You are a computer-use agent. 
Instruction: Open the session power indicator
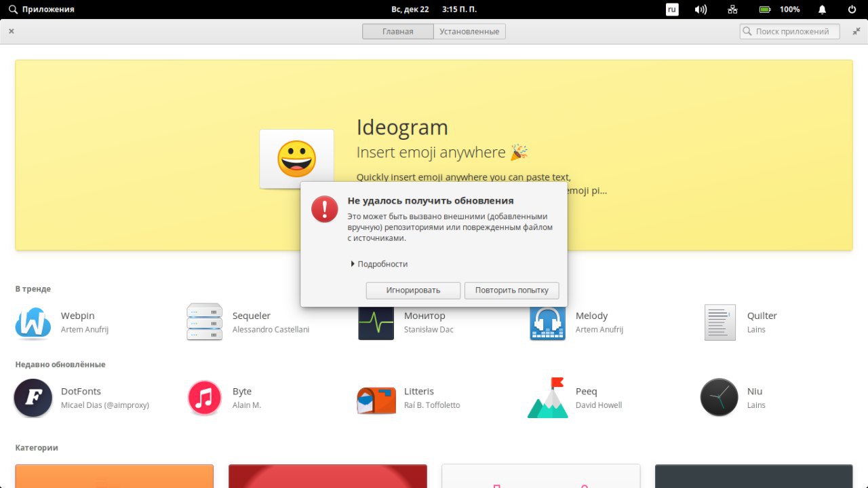tap(852, 10)
